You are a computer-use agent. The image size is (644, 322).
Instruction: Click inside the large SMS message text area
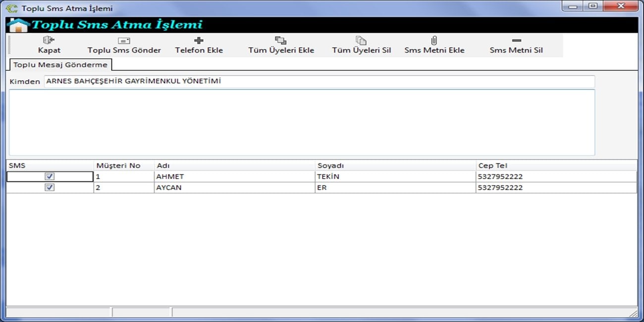tap(302, 122)
